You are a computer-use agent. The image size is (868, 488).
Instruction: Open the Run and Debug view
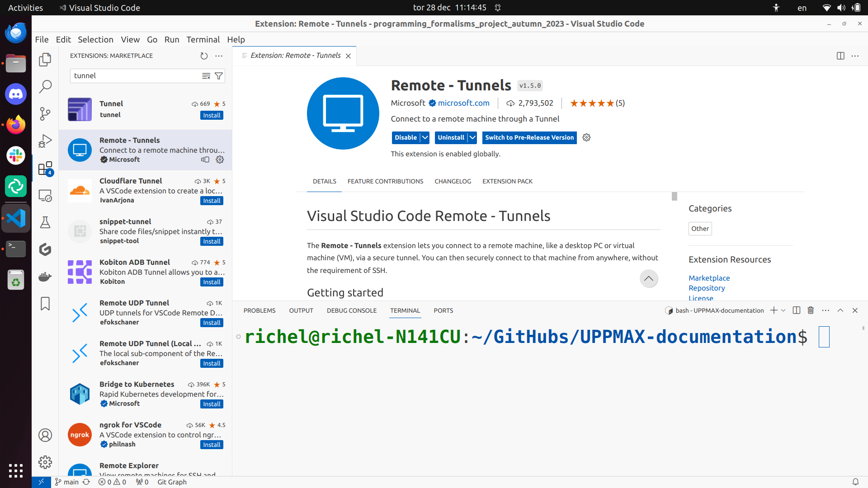coord(45,141)
